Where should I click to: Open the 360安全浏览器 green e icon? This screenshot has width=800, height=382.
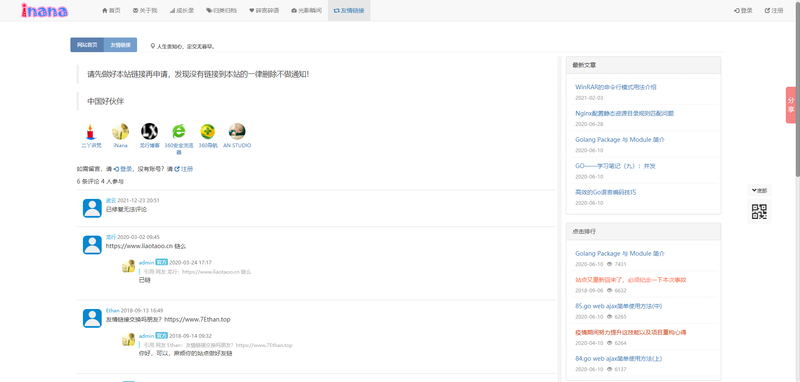[179, 132]
